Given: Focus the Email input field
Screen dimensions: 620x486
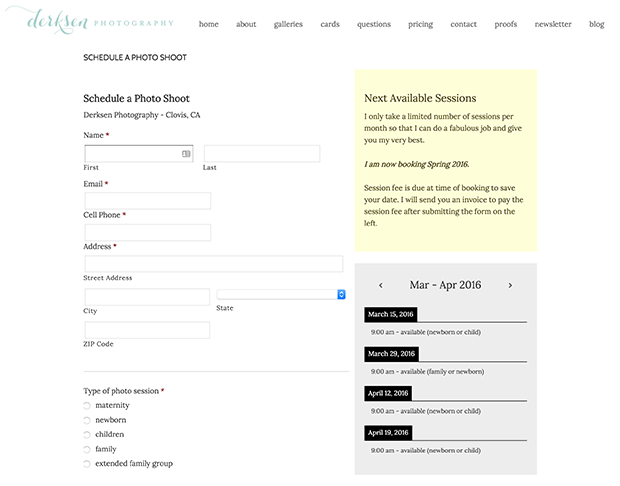Looking at the screenshot, I should 147,201.
